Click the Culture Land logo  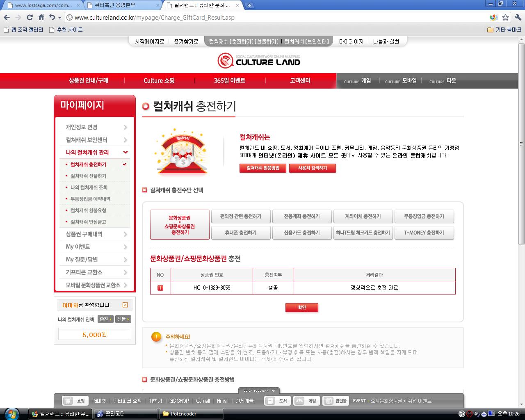[259, 60]
